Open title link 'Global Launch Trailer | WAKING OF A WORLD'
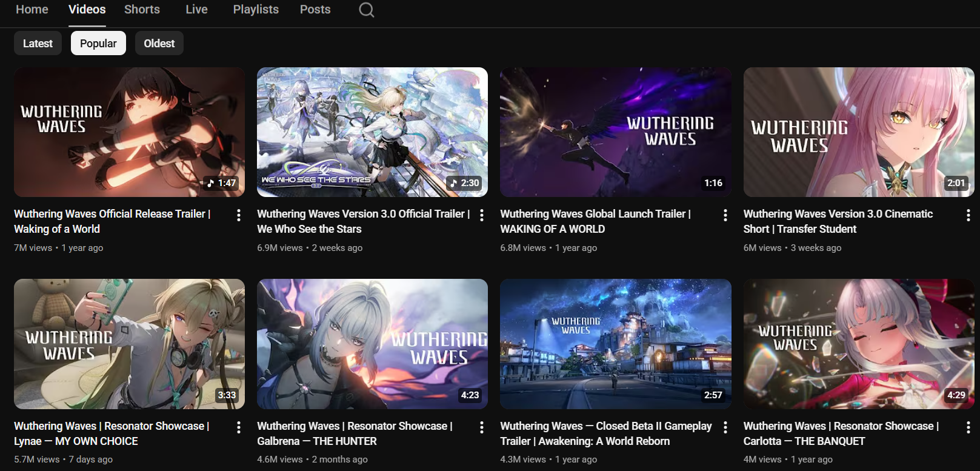The image size is (980, 471). coord(596,221)
